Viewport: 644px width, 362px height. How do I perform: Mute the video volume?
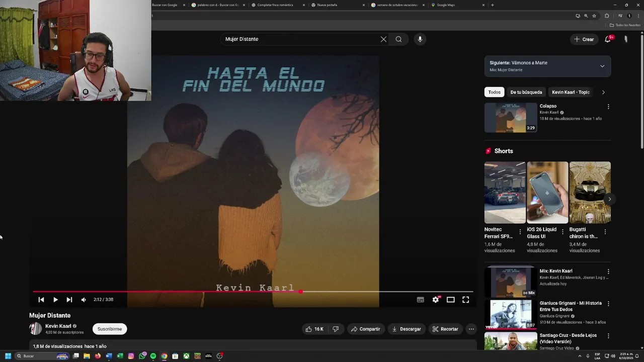coord(84,300)
